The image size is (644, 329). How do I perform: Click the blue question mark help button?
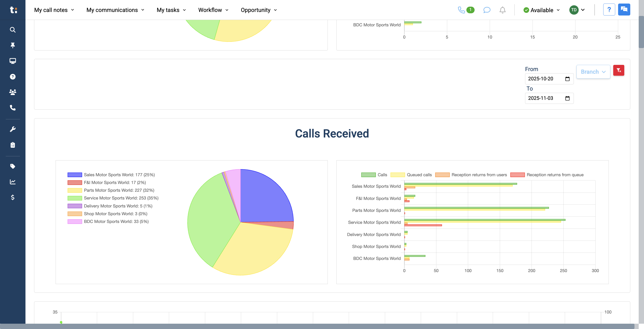[609, 10]
